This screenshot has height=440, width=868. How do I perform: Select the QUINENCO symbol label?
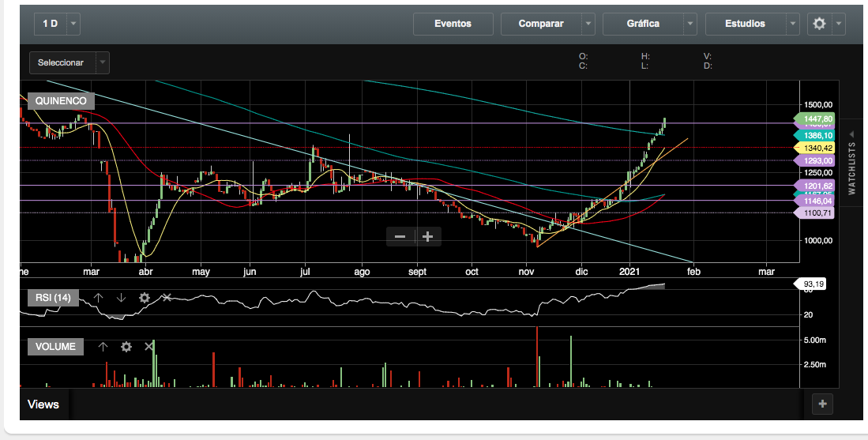[61, 101]
